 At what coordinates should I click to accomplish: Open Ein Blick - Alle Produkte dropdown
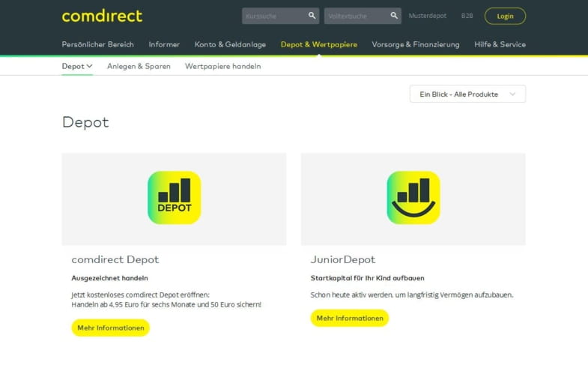click(x=467, y=94)
